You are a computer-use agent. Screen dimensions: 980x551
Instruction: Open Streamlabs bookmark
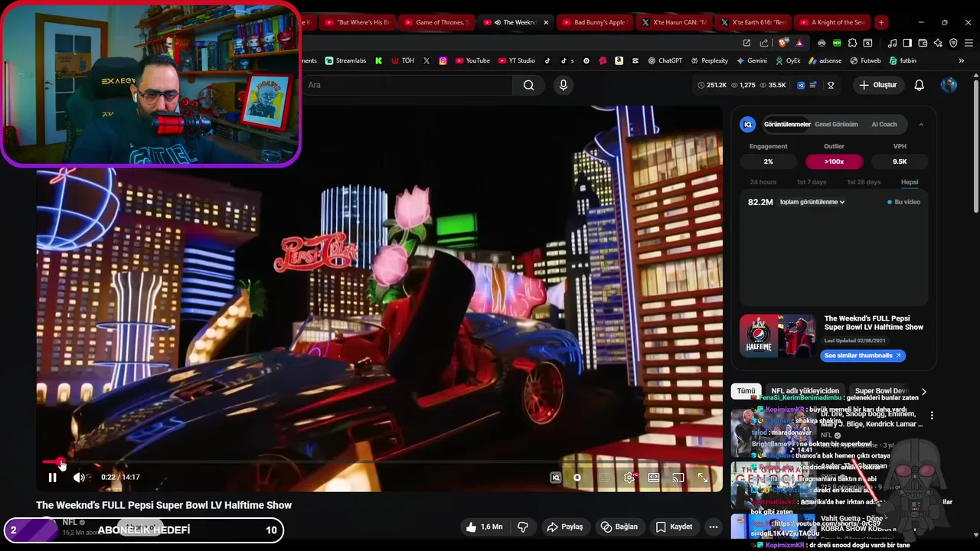[x=345, y=60]
